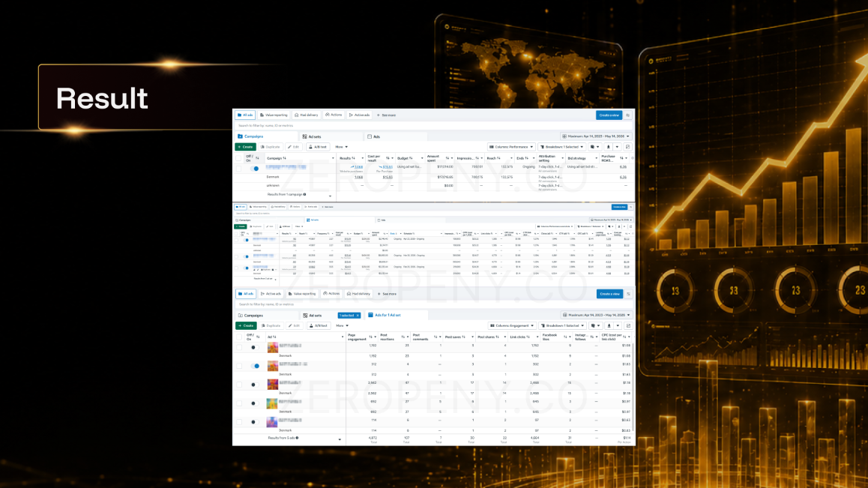Screen dimensions: 868x488
Task: Click the Edit pencil button in bottom panel
Action: pos(294,325)
